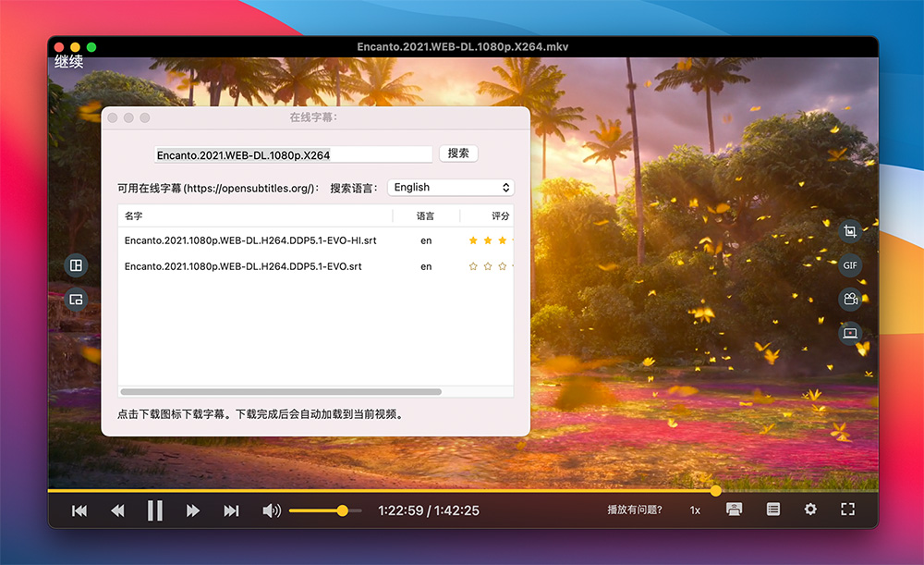
Task: Click the volume slider handle
Action: (343, 510)
